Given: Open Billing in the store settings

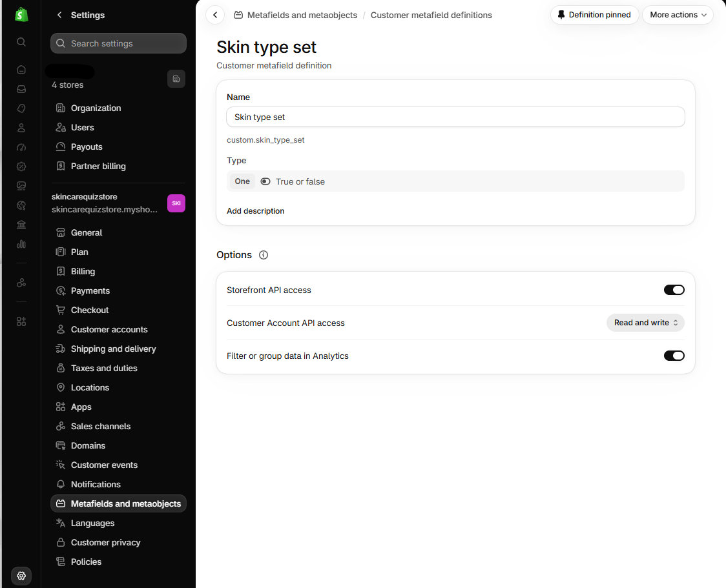Looking at the screenshot, I should (x=118, y=272).
